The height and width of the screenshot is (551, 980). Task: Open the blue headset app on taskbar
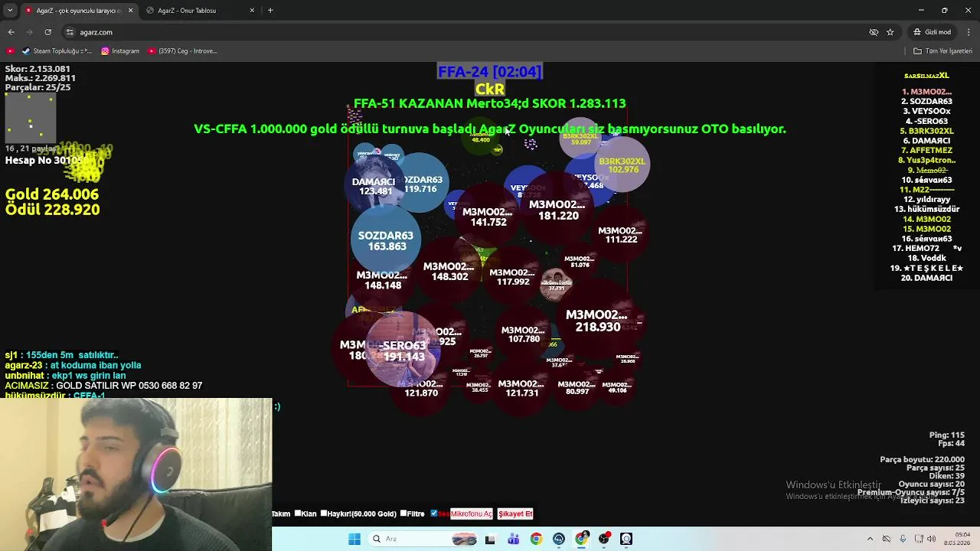[559, 539]
